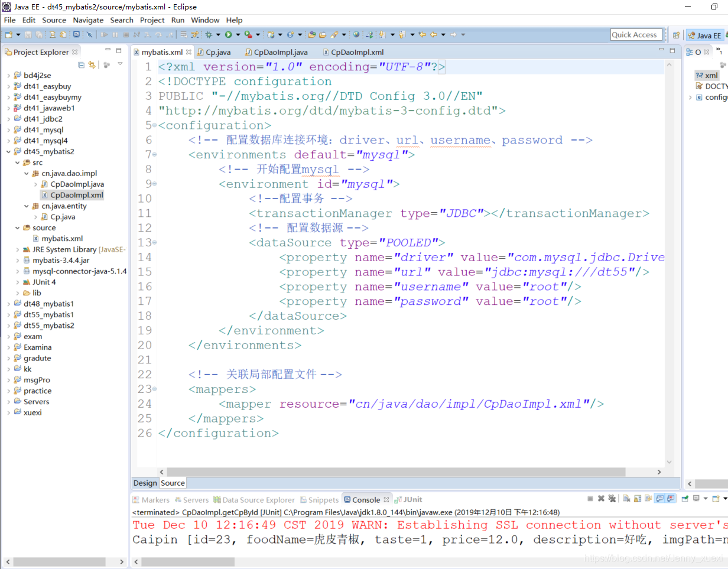The image size is (728, 569).
Task: Switch to the CpDaoImpl.xml editor tab
Action: pos(353,52)
